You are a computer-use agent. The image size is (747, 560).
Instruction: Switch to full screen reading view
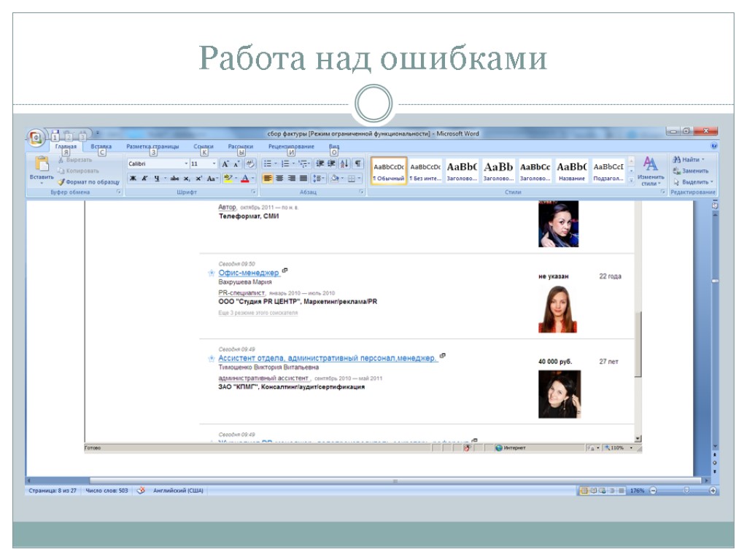594,491
